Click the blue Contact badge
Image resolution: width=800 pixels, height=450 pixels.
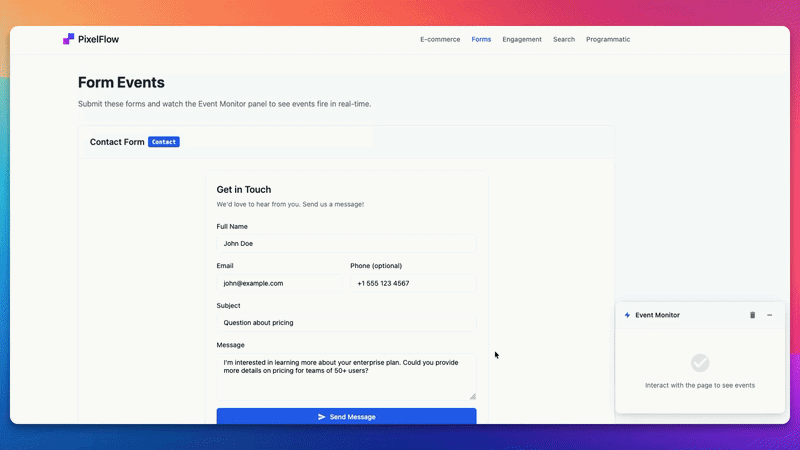click(164, 142)
